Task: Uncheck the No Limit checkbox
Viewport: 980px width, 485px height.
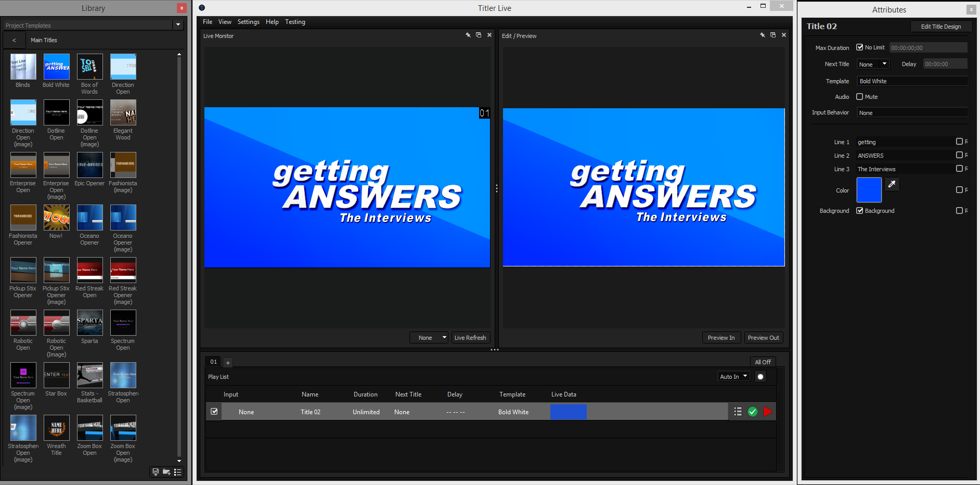Action: (860, 47)
